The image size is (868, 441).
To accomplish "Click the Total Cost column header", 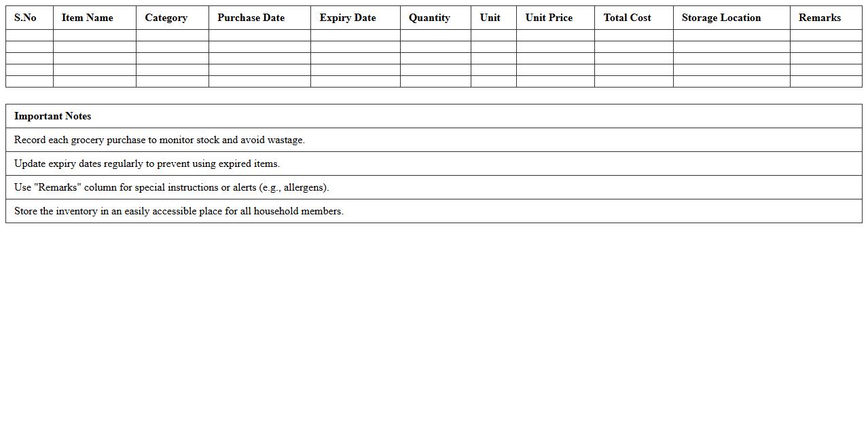I will [x=627, y=18].
